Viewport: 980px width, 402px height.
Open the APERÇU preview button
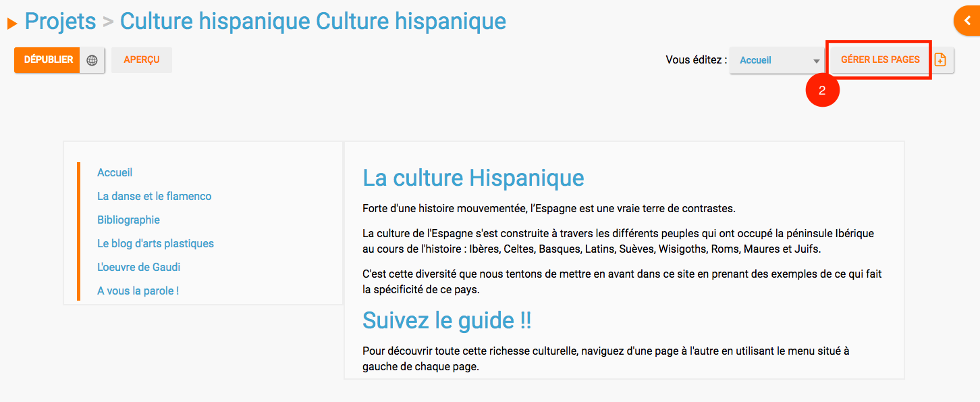coord(142,59)
